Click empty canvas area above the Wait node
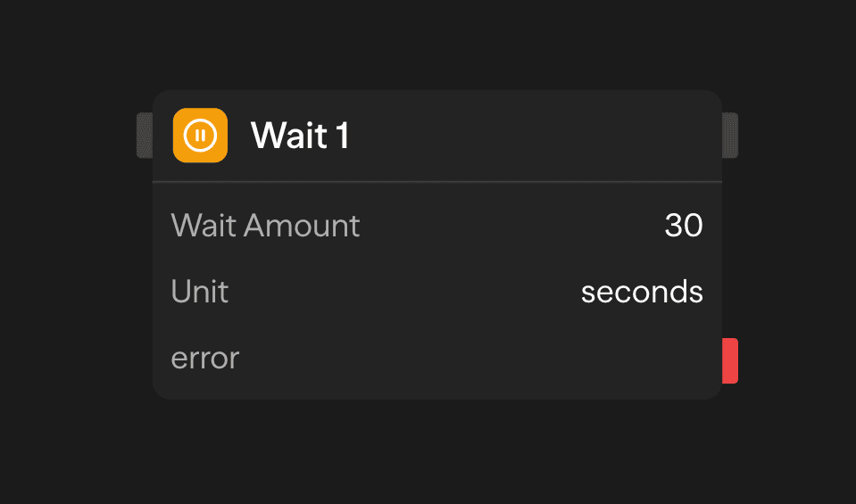The width and height of the screenshot is (856, 504). coord(428,45)
